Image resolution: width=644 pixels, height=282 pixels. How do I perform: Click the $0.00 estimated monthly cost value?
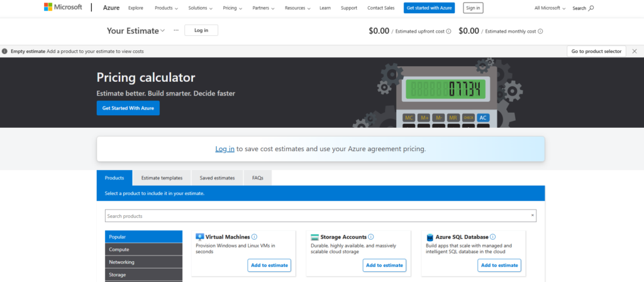point(469,31)
